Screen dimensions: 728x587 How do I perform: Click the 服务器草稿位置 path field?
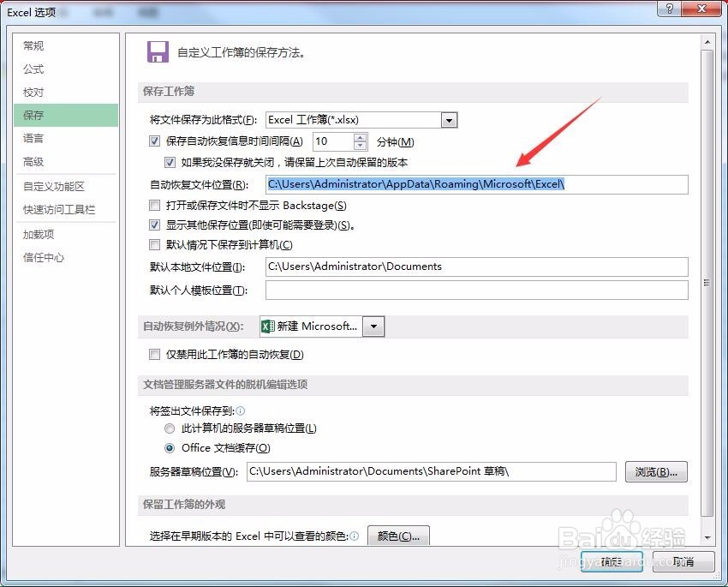click(x=432, y=471)
